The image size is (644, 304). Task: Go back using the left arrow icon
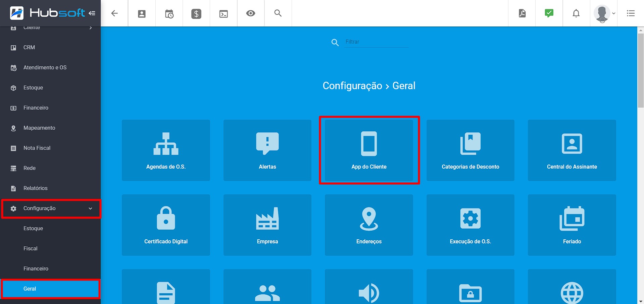tap(114, 13)
